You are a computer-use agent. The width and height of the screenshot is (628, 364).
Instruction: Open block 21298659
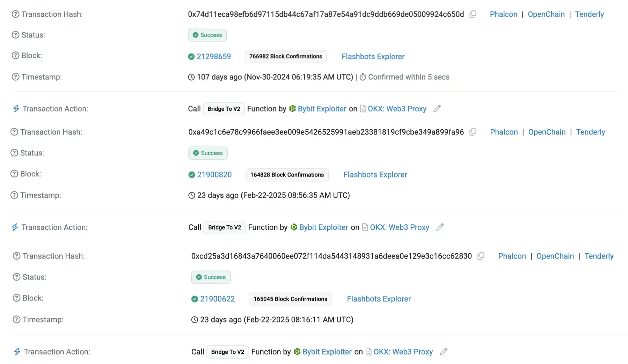pos(213,57)
